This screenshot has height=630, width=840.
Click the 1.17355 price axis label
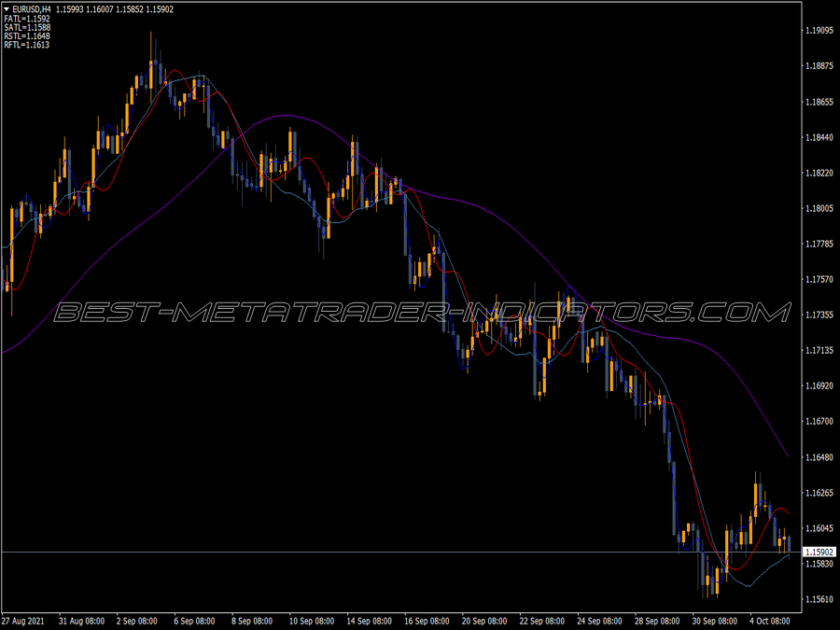pos(819,315)
